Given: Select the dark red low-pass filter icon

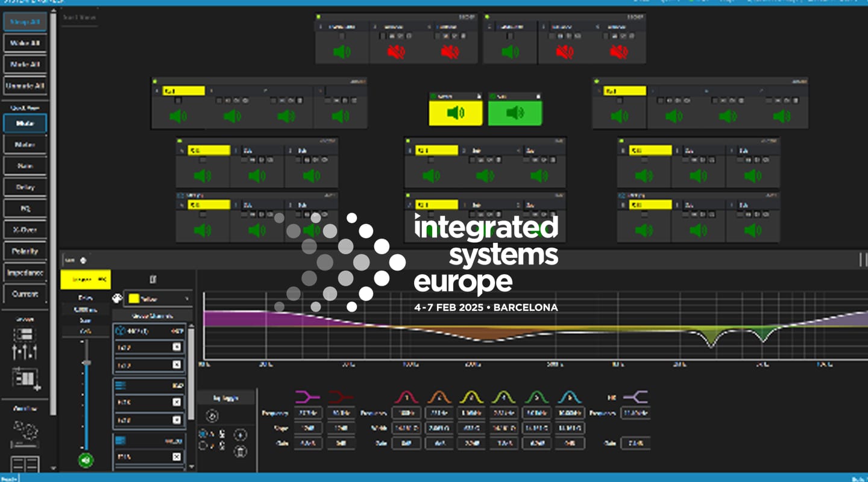Looking at the screenshot, I should click(x=341, y=397).
